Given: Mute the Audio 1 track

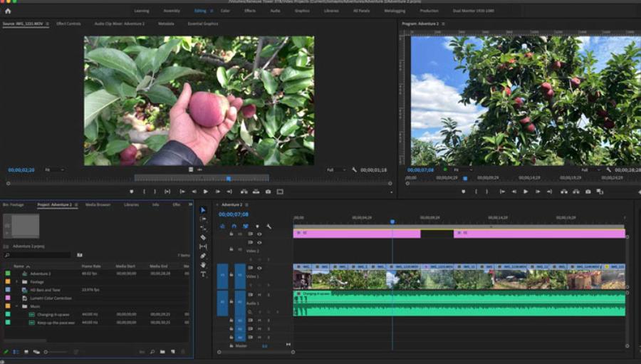Looking at the screenshot, I should click(259, 295).
